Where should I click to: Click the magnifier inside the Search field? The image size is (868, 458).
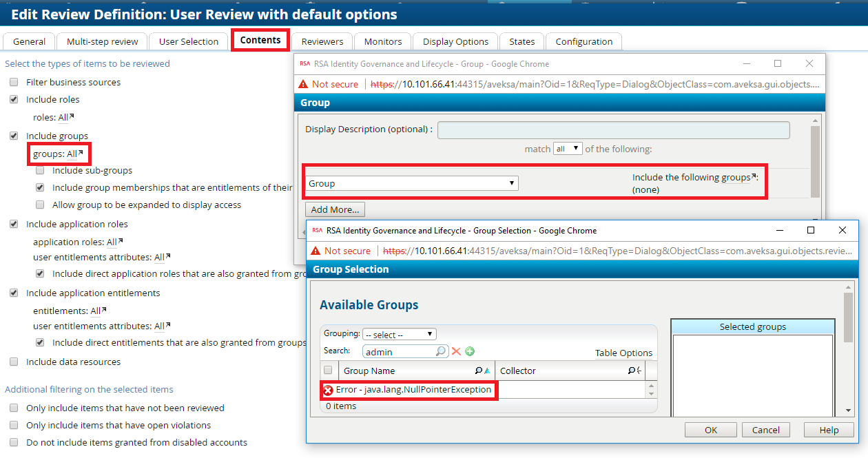coord(441,351)
